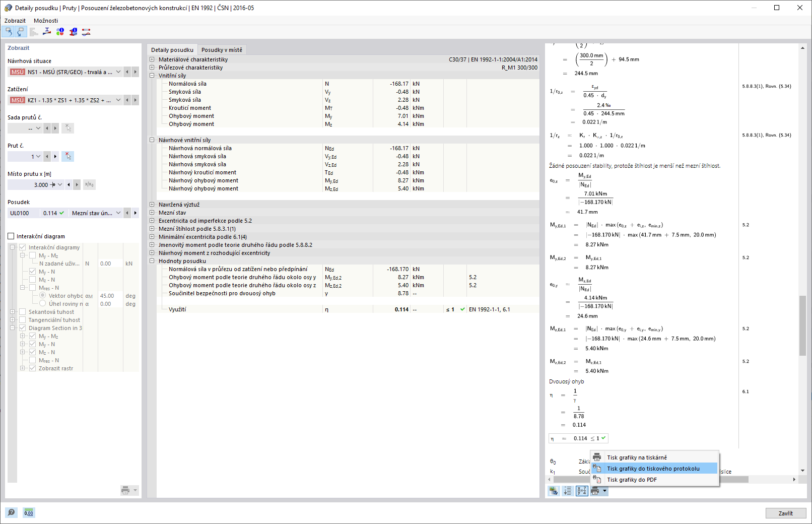Expand the Mezní stav row
812x524 pixels.
coord(152,213)
